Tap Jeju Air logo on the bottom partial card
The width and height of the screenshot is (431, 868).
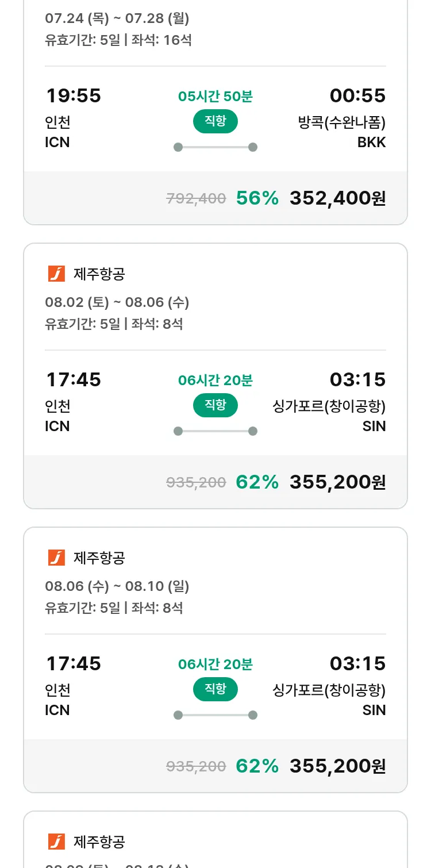pyautogui.click(x=56, y=842)
